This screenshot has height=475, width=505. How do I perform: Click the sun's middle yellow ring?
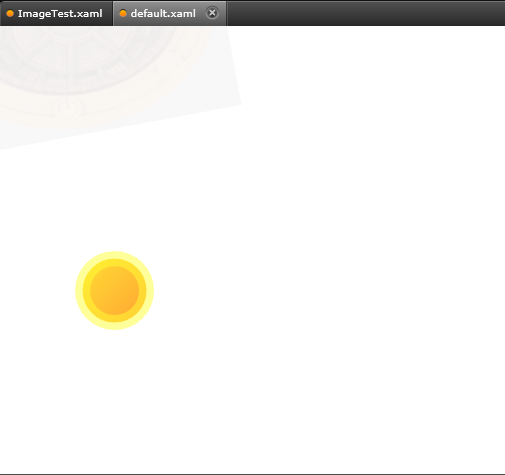114,262
